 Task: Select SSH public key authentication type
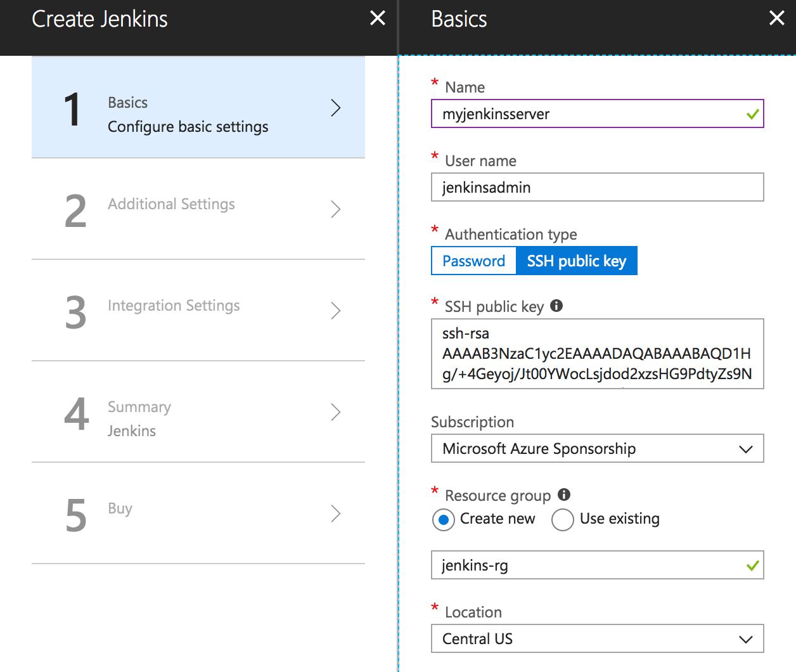577,261
